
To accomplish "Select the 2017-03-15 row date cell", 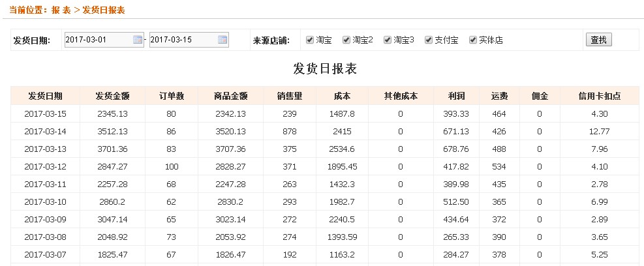I will [45, 114].
